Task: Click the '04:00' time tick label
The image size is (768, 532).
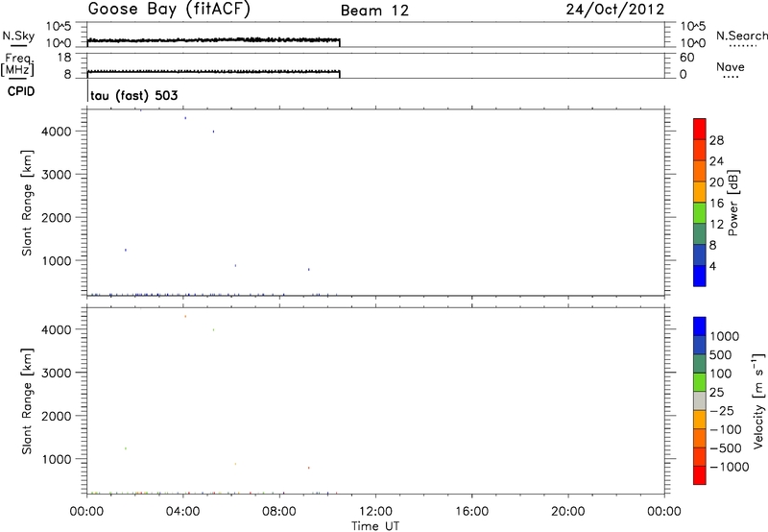Action: pyautogui.click(x=182, y=512)
